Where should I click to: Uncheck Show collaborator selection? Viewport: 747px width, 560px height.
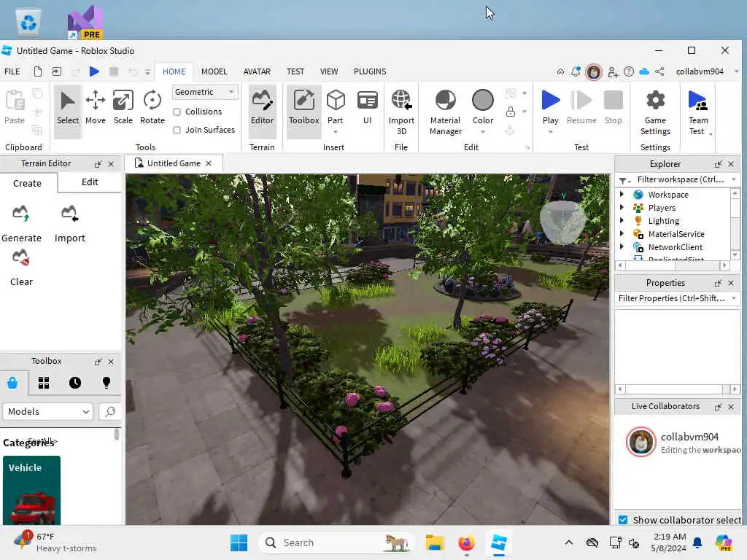[623, 519]
